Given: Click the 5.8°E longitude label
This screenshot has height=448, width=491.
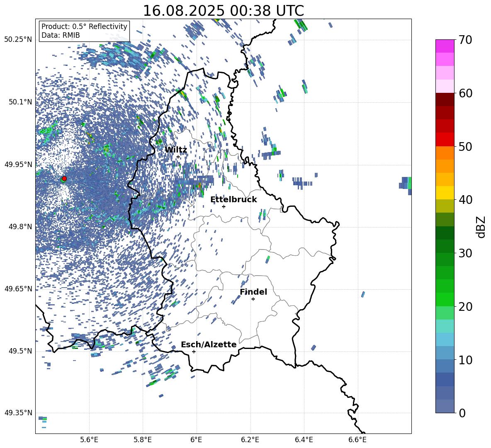Looking at the screenshot, I should point(143,440).
